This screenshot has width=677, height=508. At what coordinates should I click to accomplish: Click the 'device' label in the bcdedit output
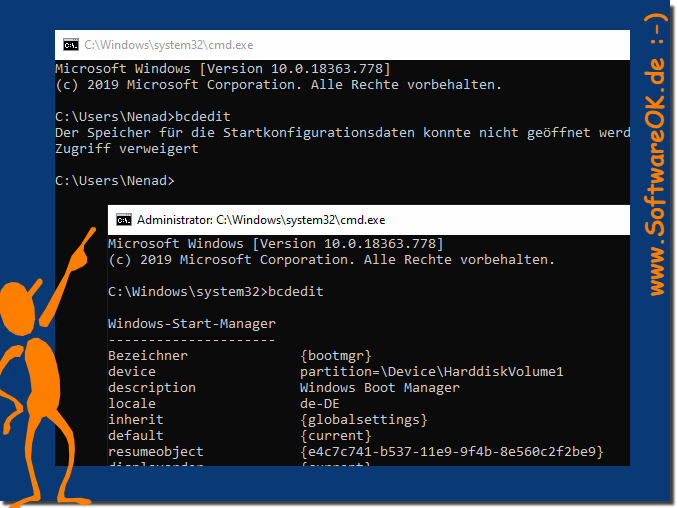(x=132, y=372)
